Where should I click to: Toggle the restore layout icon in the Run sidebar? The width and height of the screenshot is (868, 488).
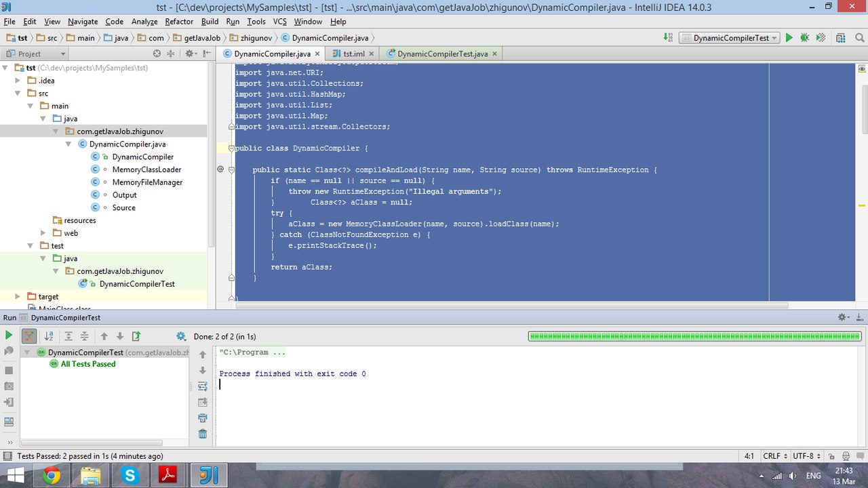coord(9,422)
